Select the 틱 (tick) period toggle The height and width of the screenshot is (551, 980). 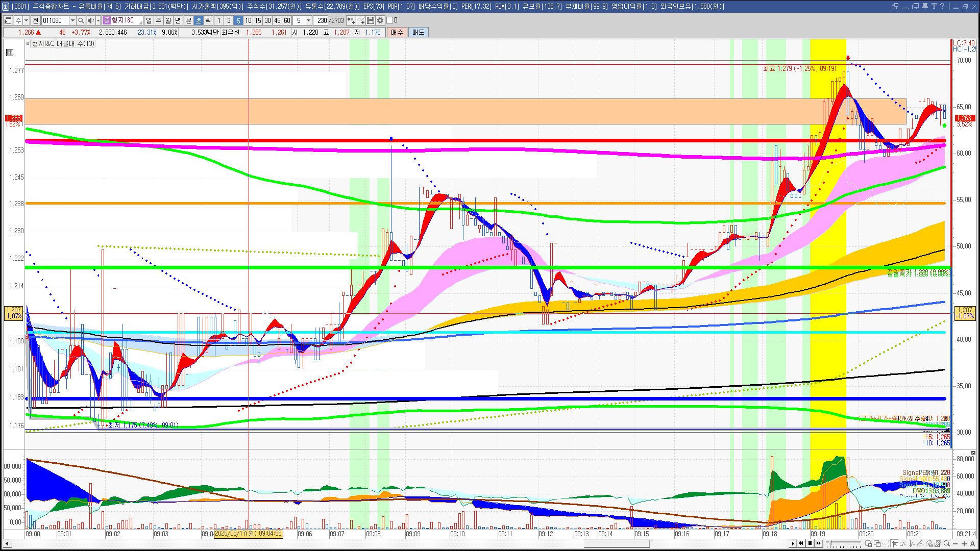pos(208,20)
